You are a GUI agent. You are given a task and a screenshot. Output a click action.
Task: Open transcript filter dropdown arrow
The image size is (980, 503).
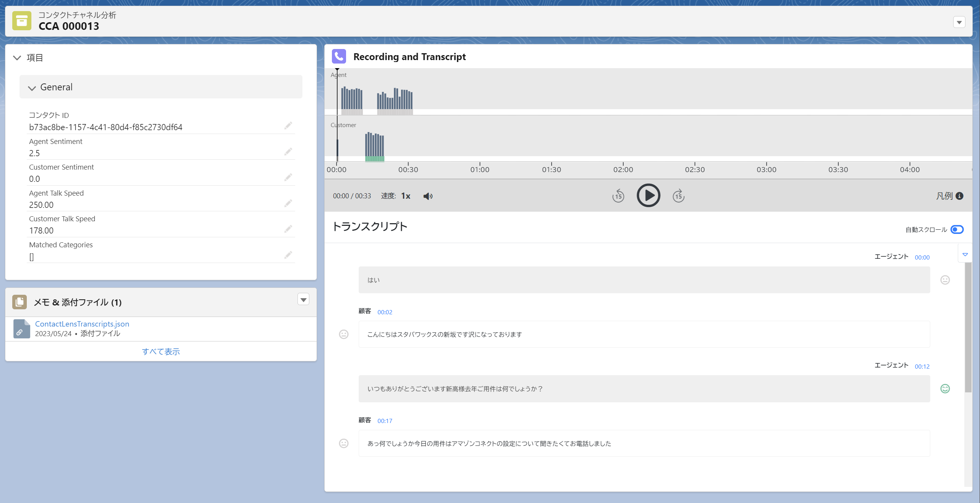pos(965,255)
